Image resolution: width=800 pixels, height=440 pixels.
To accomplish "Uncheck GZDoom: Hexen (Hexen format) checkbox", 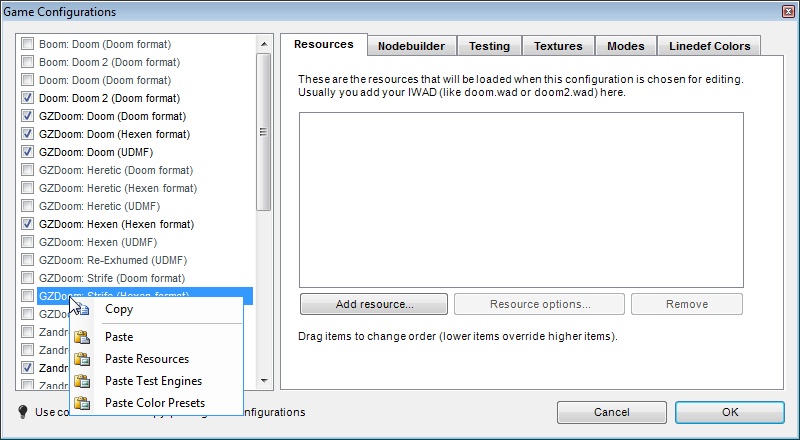I will [x=28, y=224].
